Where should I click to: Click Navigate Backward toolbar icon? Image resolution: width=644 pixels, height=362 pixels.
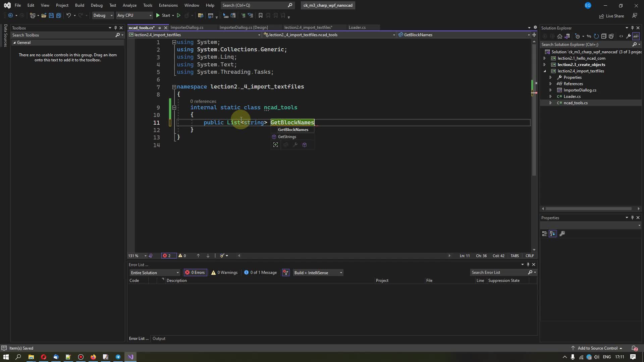(11, 15)
